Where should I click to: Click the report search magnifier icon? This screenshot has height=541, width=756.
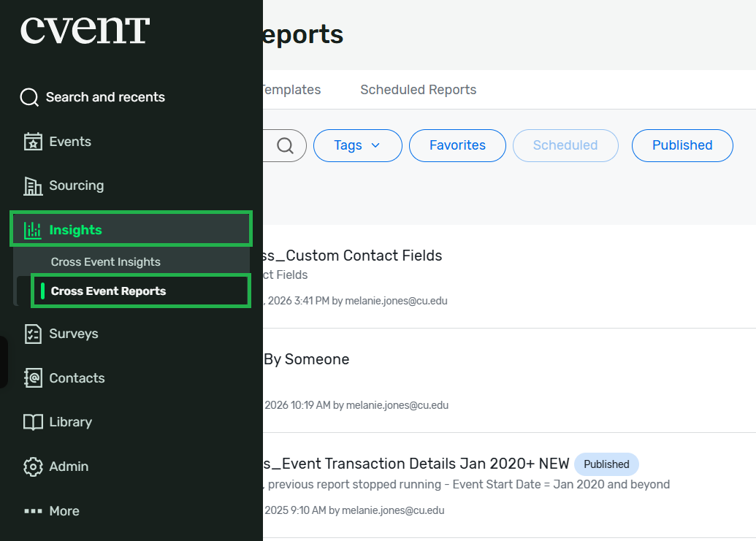[x=285, y=145]
